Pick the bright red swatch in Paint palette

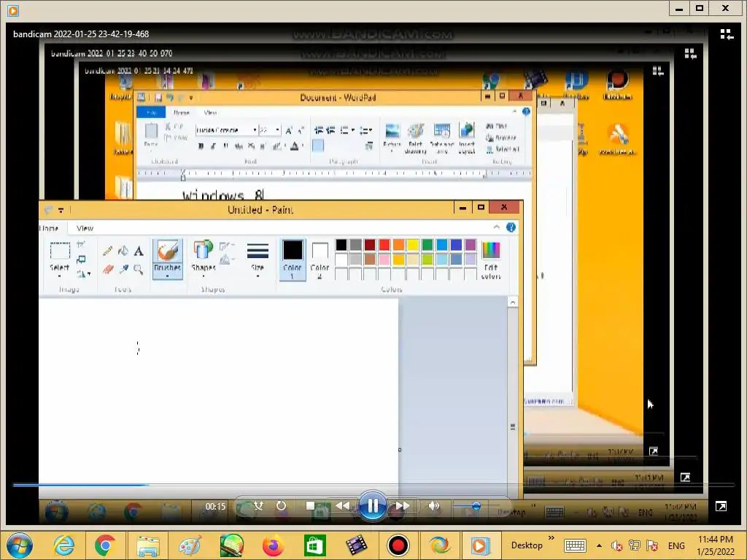pos(384,245)
